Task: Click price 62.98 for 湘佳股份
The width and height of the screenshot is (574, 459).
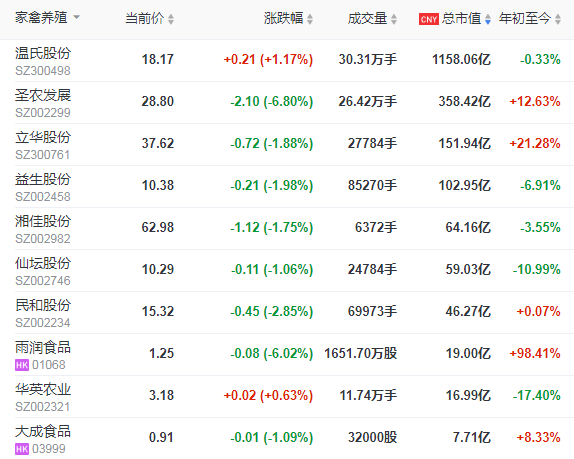Action: point(158,227)
